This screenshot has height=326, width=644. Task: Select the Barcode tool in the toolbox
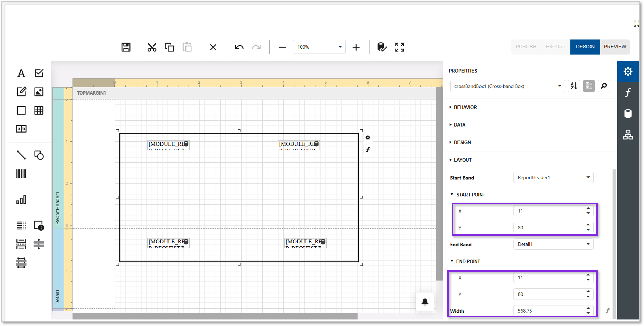coord(21,174)
